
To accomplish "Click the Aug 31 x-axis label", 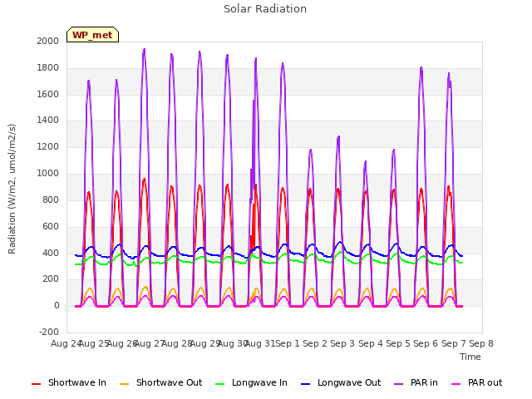I will coord(260,343).
